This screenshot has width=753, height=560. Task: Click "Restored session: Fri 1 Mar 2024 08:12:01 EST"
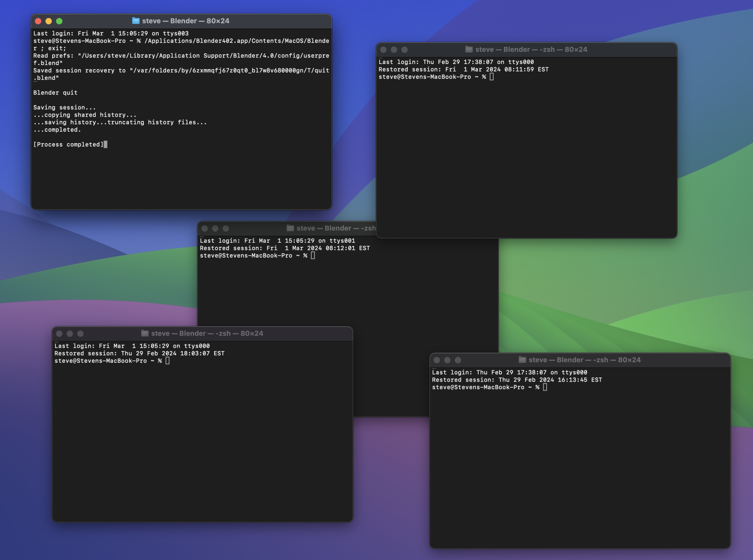tap(285, 248)
